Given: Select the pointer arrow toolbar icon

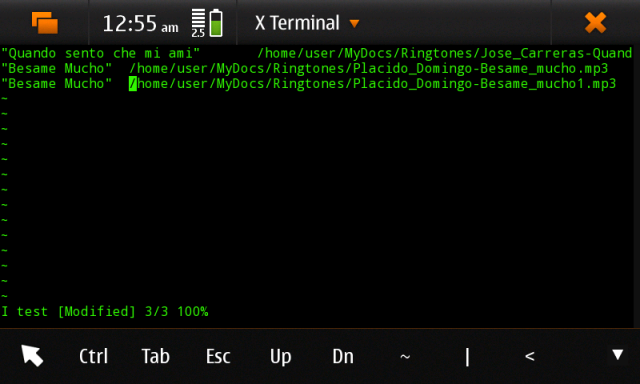Looking at the screenshot, I should 32,355.
